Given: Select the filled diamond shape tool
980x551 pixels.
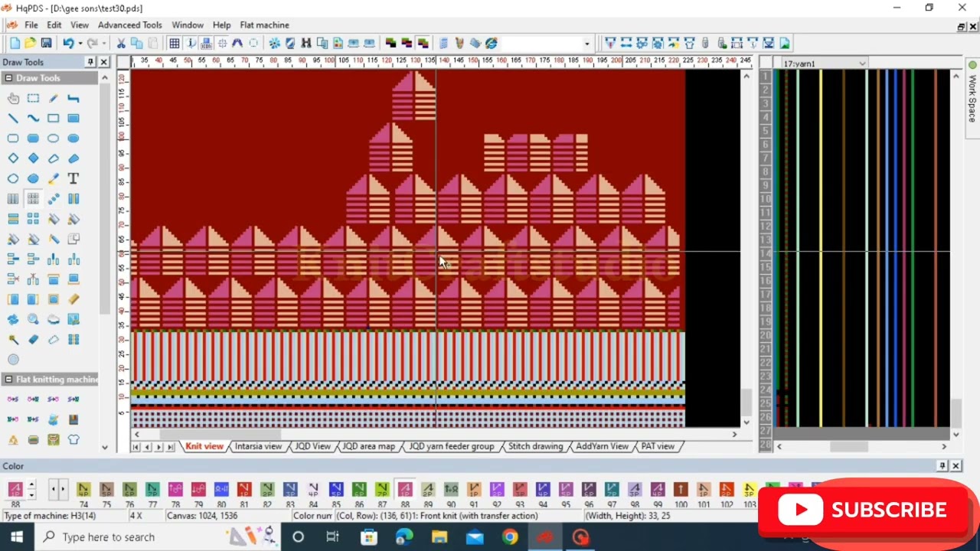Looking at the screenshot, I should (x=33, y=158).
